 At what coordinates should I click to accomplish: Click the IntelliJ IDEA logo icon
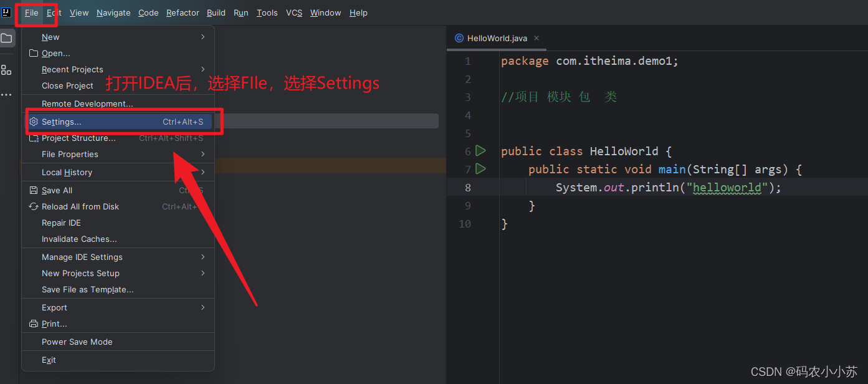[x=7, y=12]
